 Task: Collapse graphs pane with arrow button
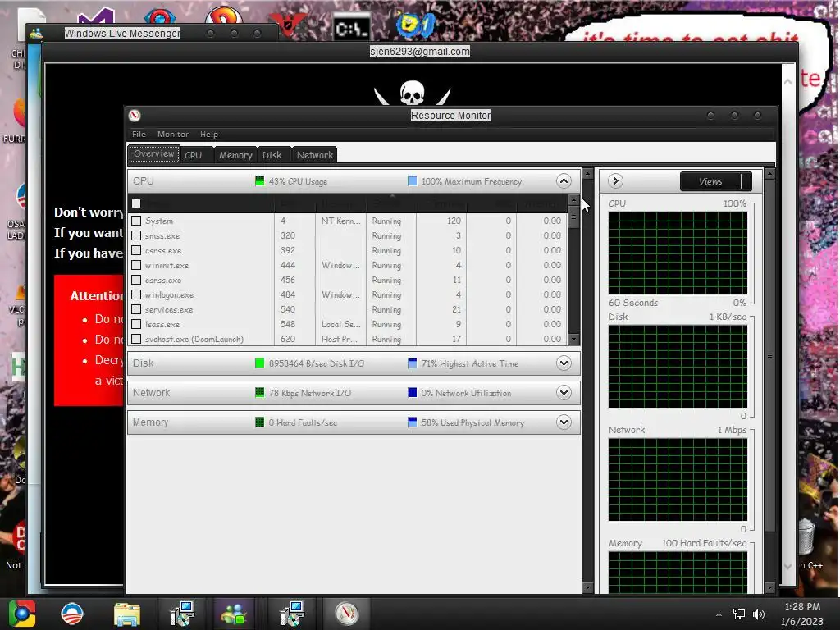click(615, 181)
